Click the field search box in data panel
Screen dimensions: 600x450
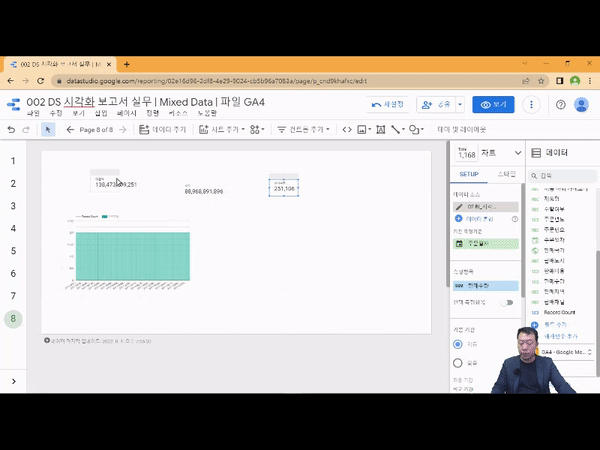point(565,175)
